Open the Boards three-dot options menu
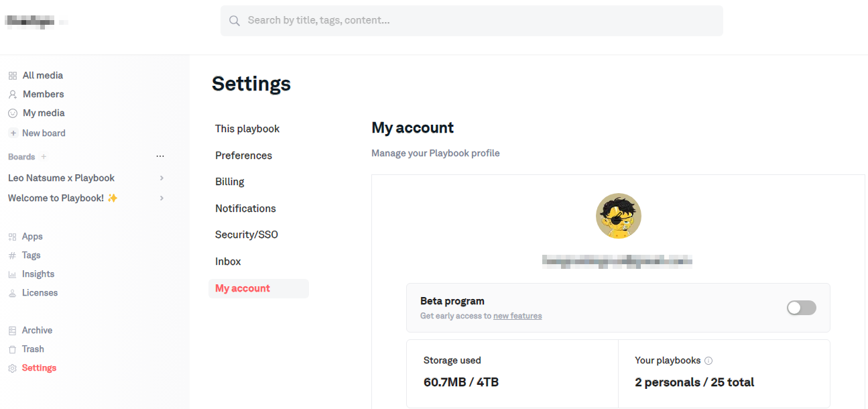Screen dimensions: 868x409 (160, 157)
